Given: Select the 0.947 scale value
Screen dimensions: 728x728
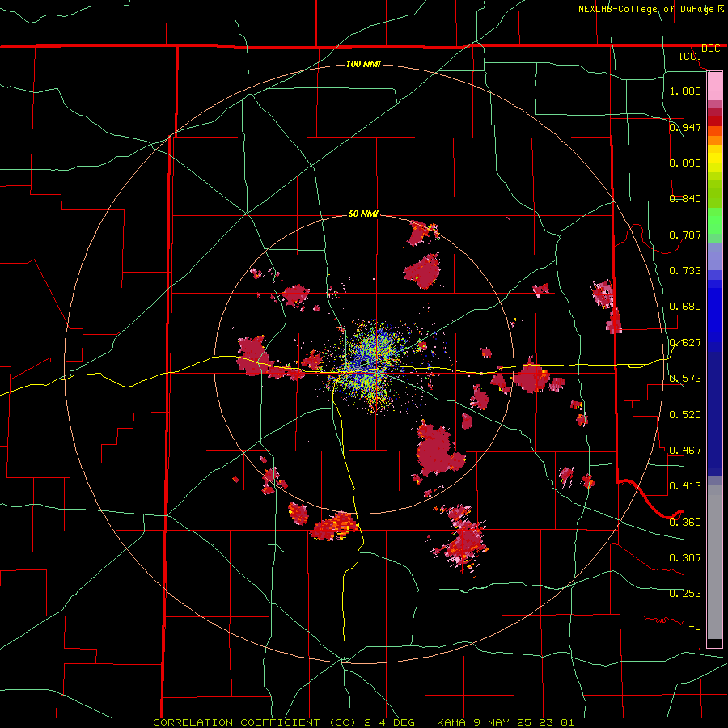Looking at the screenshot, I should click(x=685, y=127).
